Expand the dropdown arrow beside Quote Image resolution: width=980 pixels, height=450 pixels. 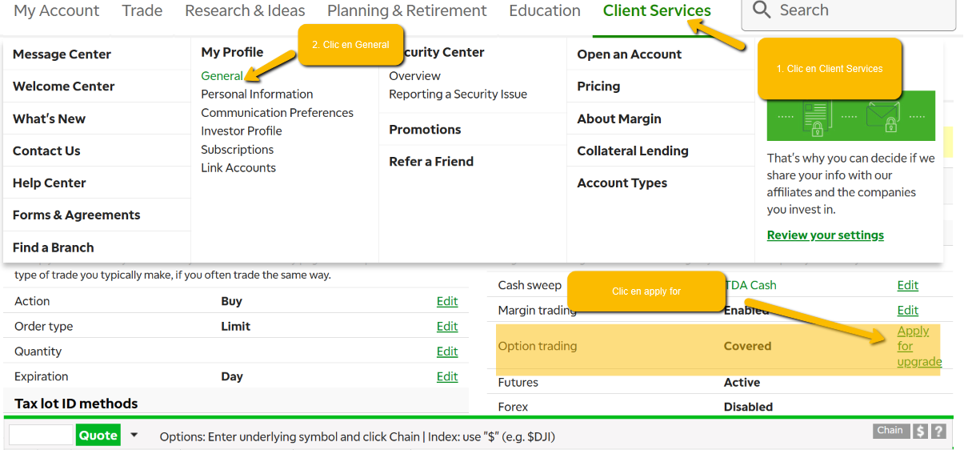click(x=134, y=435)
